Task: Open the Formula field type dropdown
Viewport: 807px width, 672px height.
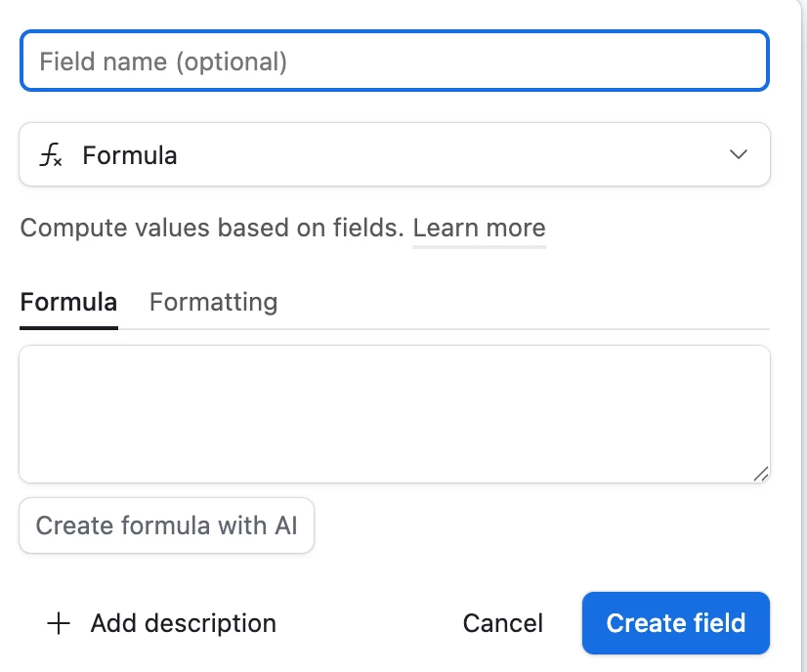Action: tap(395, 154)
